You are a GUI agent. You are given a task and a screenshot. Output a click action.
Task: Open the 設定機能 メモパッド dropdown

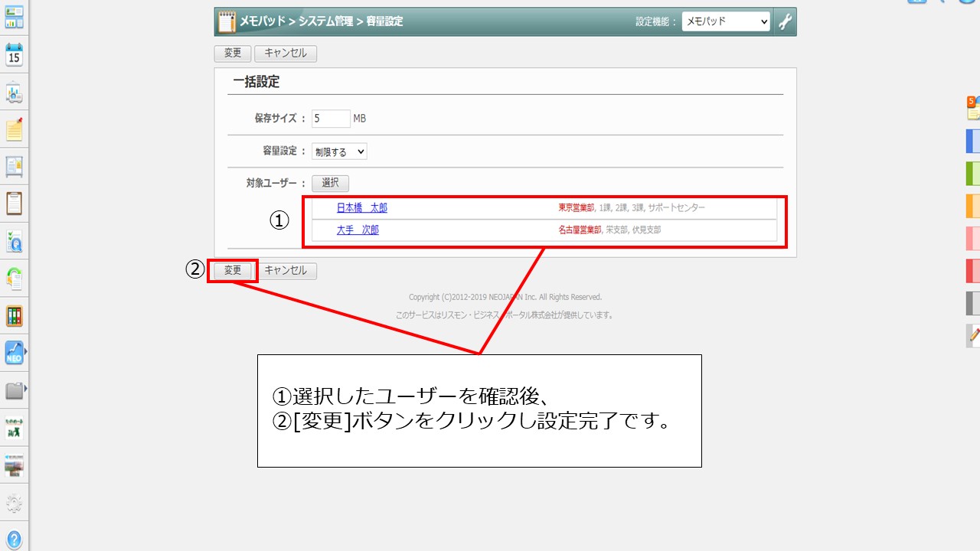tap(726, 22)
